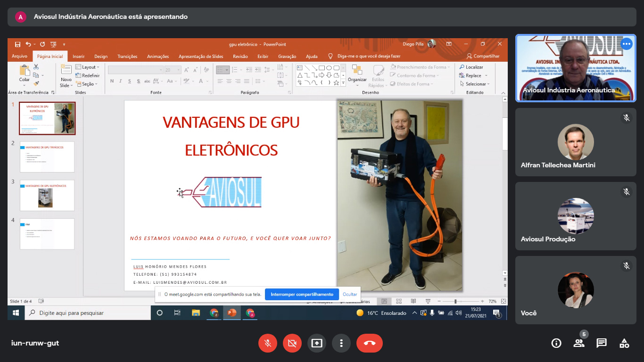This screenshot has height=362, width=644.
Task: Expand the Layout dropdown in ribbon
Action: tap(88, 67)
